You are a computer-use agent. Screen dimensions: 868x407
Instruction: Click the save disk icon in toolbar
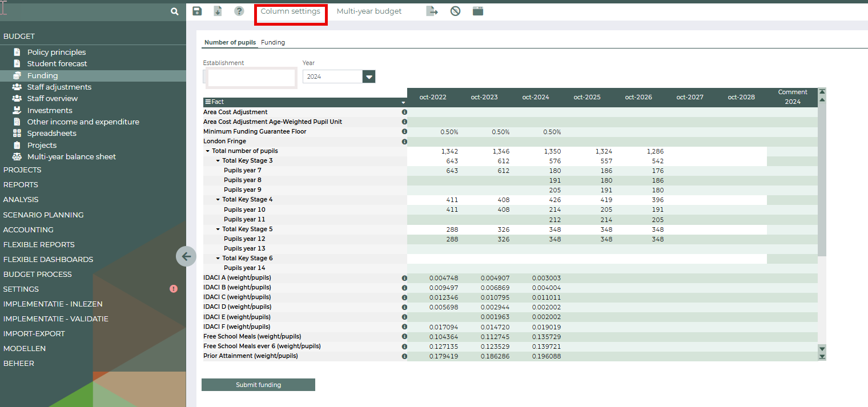197,11
